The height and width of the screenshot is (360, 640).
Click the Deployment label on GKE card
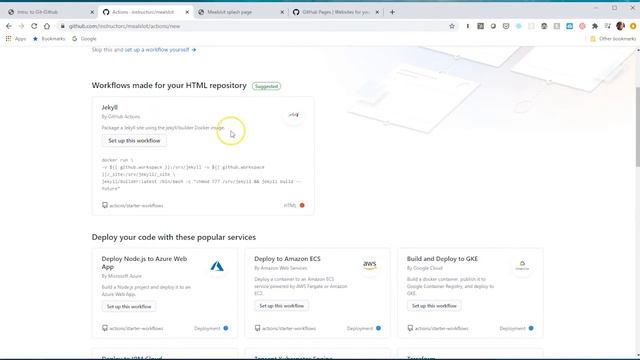pos(513,328)
